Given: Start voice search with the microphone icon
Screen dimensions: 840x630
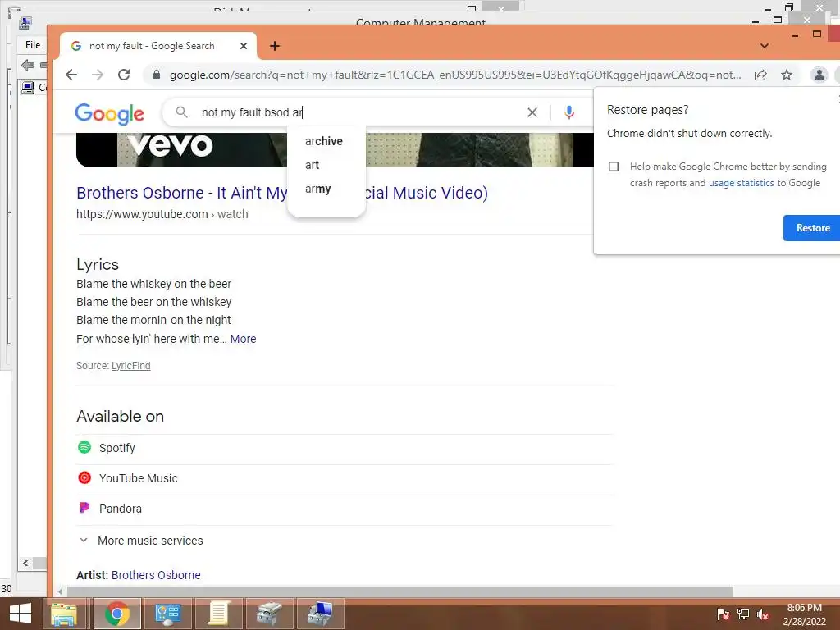Looking at the screenshot, I should coord(569,112).
